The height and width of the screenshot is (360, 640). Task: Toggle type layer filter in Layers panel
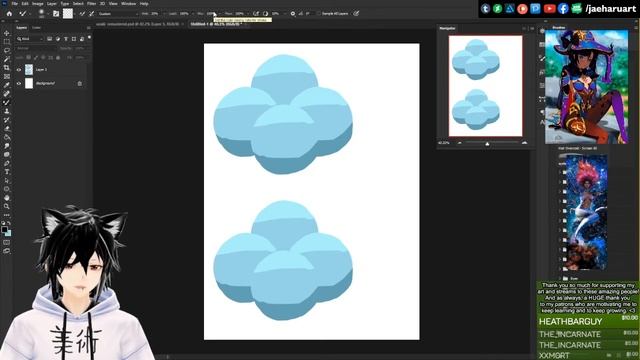click(x=66, y=39)
